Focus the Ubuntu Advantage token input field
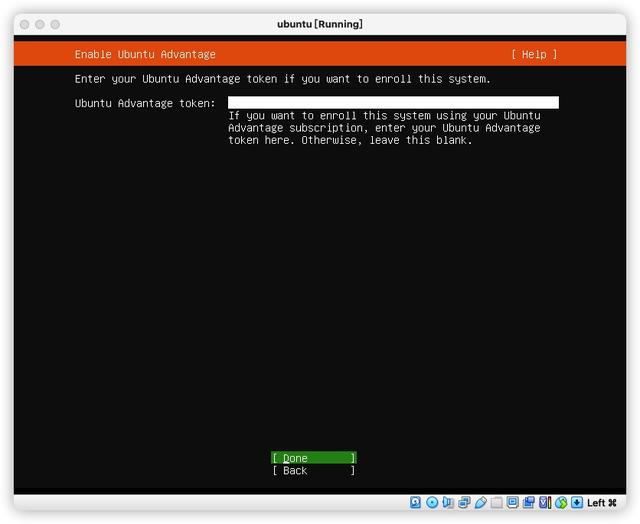The image size is (640, 524). pyautogui.click(x=393, y=102)
